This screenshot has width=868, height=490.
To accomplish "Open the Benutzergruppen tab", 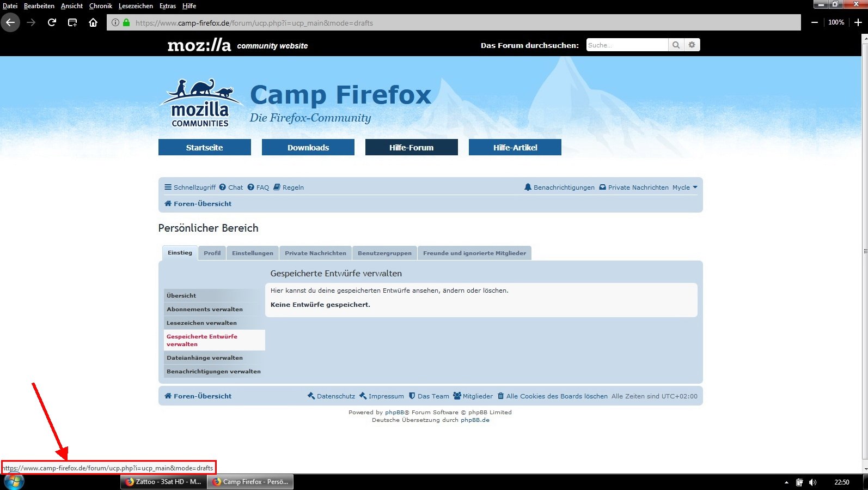I will (x=385, y=253).
